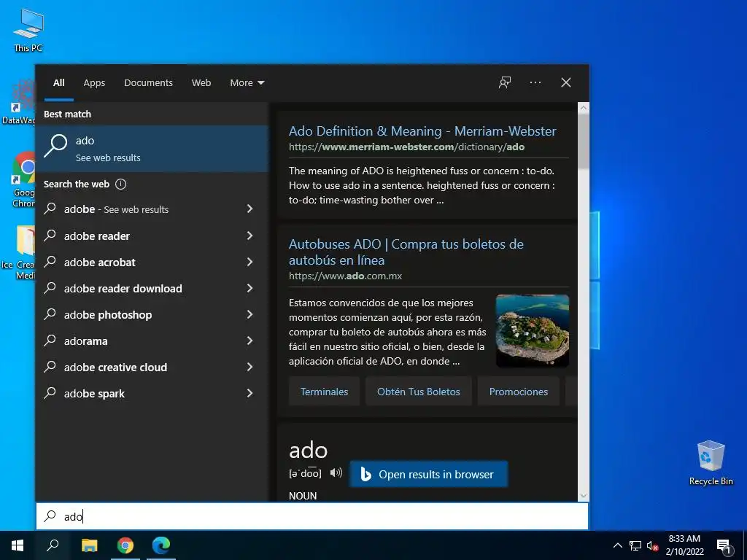Image resolution: width=747 pixels, height=560 pixels.
Task: Open the clock and date in taskbar
Action: click(684, 545)
